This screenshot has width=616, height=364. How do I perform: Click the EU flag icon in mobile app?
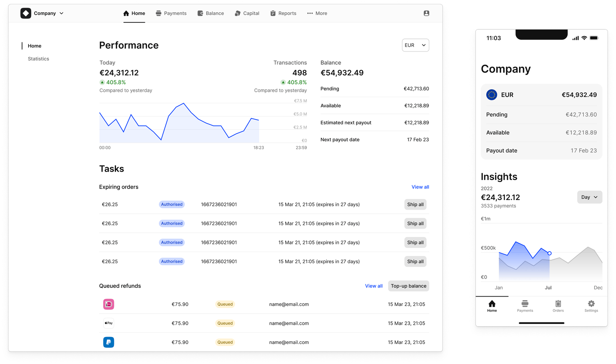point(492,95)
